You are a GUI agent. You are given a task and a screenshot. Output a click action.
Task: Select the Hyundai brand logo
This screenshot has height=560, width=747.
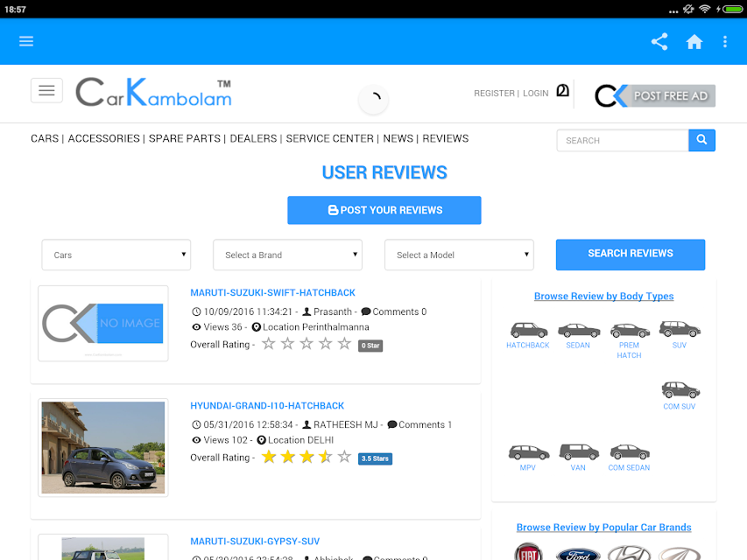click(629, 553)
